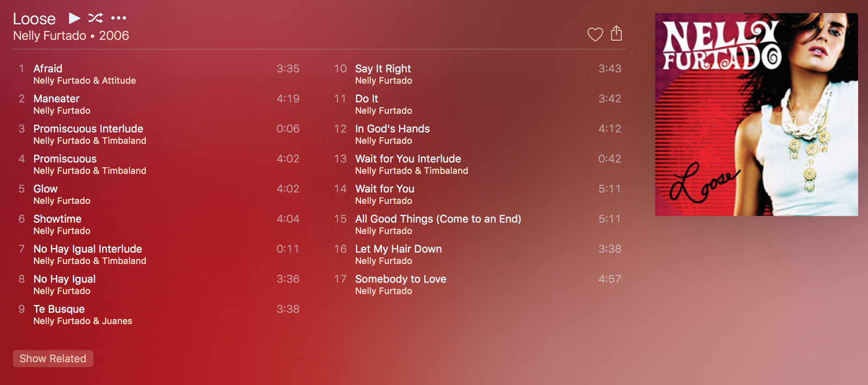Select track 16 Let My Hair Down

click(x=477, y=254)
